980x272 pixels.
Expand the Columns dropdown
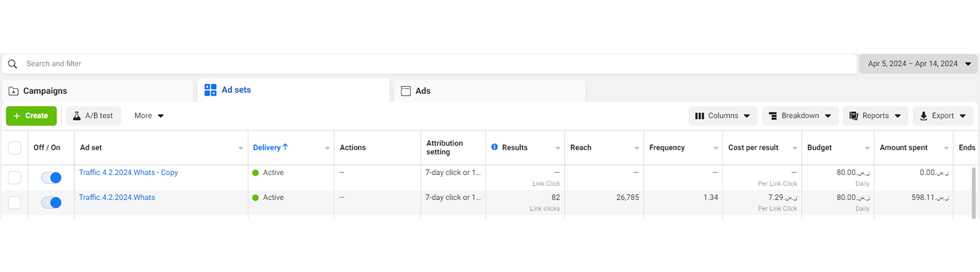coord(723,116)
